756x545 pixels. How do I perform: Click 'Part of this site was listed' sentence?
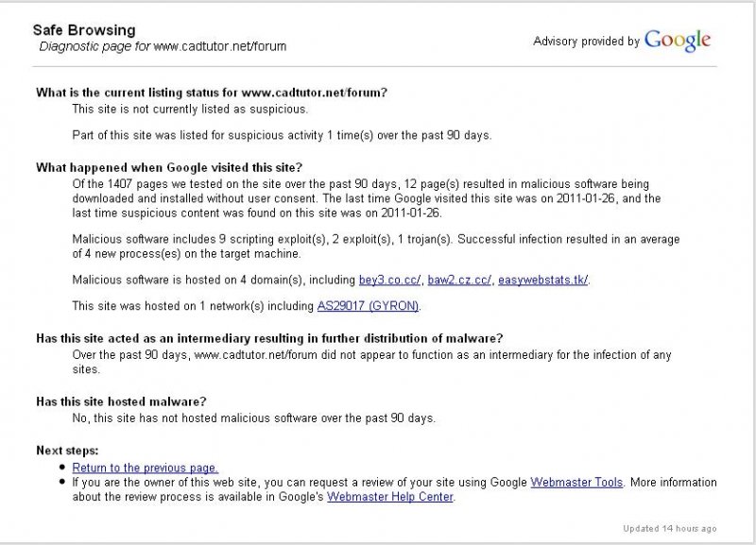click(282, 135)
